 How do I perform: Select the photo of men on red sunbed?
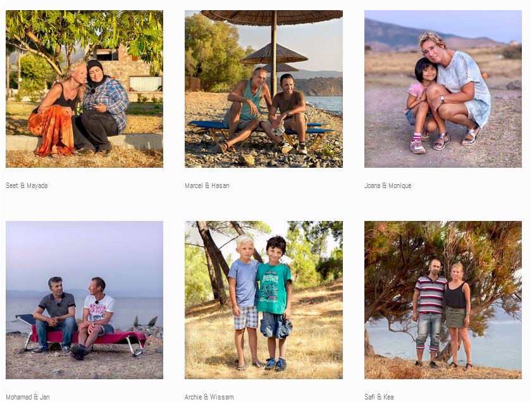tap(84, 300)
